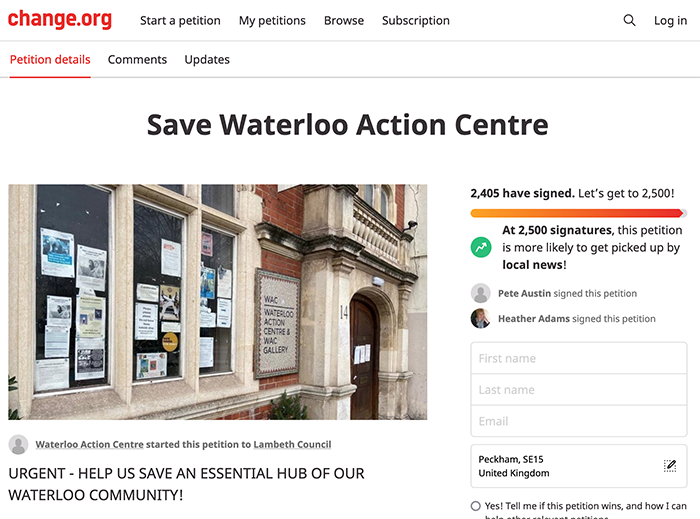Click Pete Austin's avatar icon
Viewport: 700px width, 519px height.
point(481,293)
